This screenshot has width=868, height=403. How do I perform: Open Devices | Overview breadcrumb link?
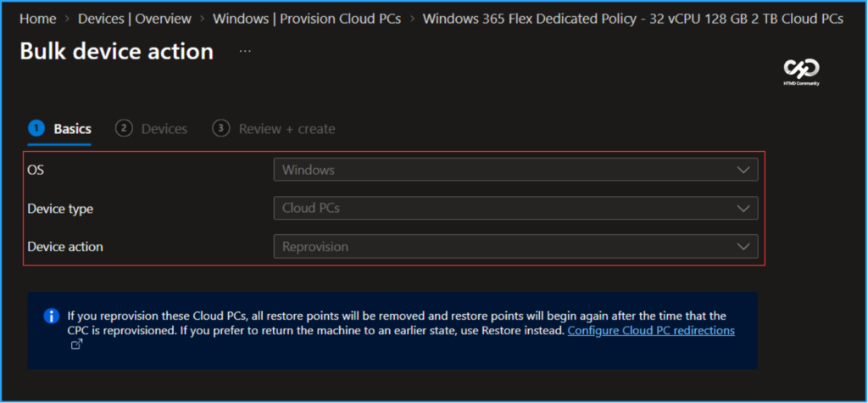pos(135,19)
